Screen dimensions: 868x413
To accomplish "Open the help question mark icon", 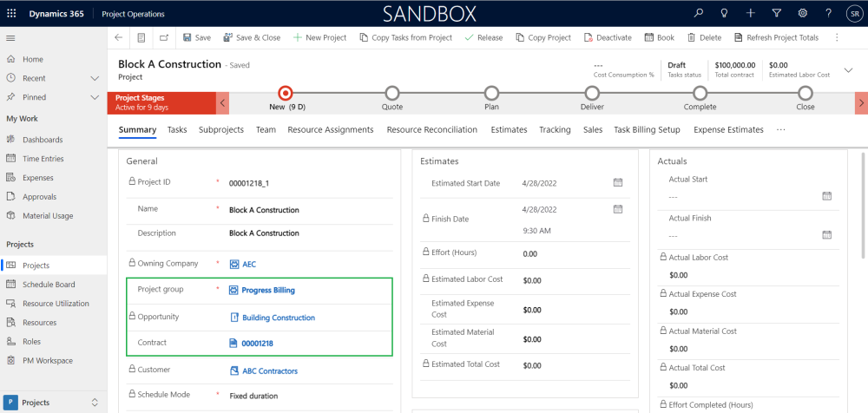I will 828,13.
